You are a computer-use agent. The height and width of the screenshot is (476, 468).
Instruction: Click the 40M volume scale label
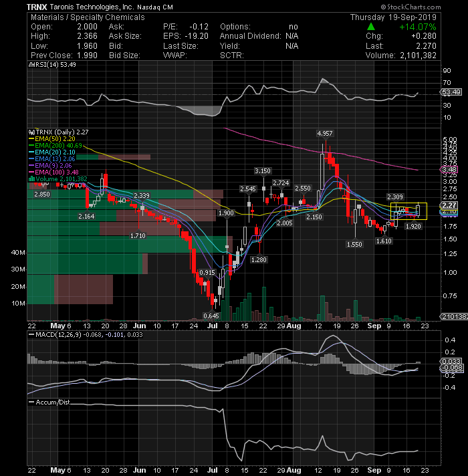point(18,253)
